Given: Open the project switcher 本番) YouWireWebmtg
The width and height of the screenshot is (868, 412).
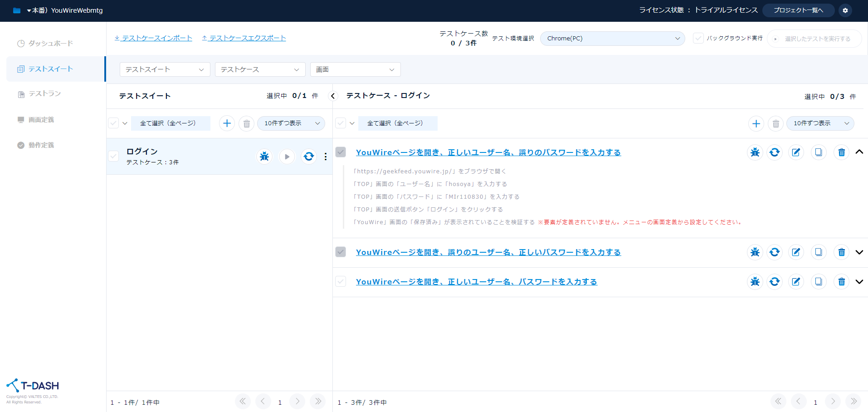Looking at the screenshot, I should [x=64, y=10].
